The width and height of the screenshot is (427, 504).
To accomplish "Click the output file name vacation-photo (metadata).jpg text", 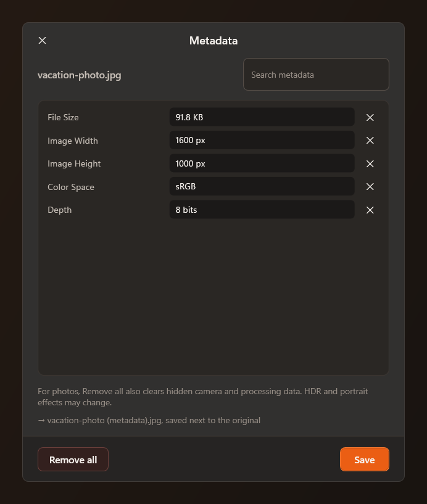I will (x=104, y=421).
